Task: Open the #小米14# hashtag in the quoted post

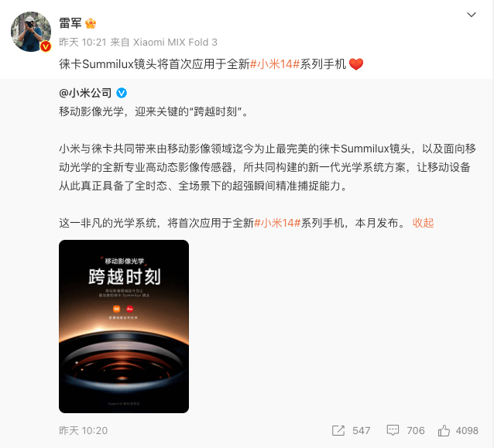Action: tap(277, 223)
